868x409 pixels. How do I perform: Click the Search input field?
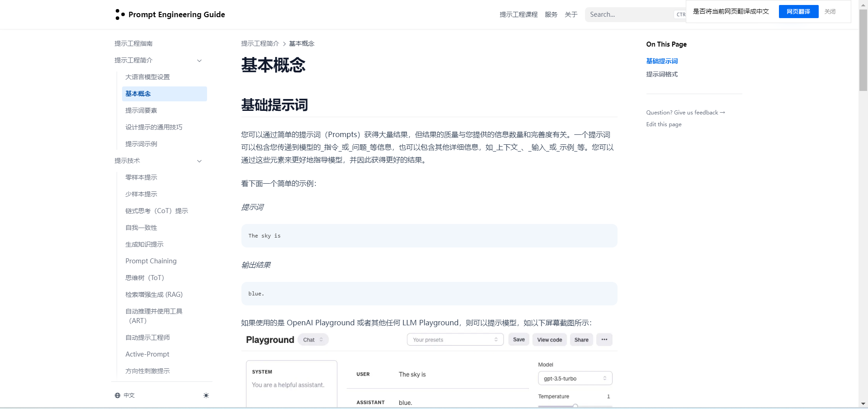coord(628,14)
